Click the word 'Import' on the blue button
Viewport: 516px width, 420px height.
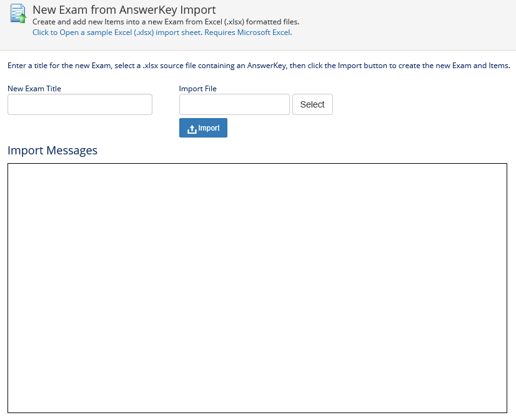209,128
